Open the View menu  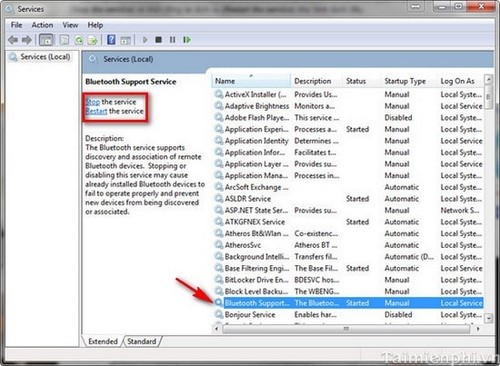[70, 25]
